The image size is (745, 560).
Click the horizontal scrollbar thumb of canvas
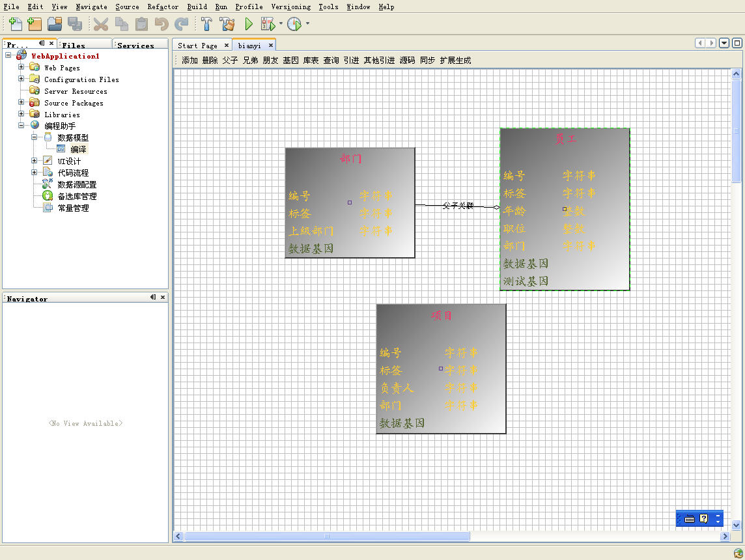[x=326, y=537]
